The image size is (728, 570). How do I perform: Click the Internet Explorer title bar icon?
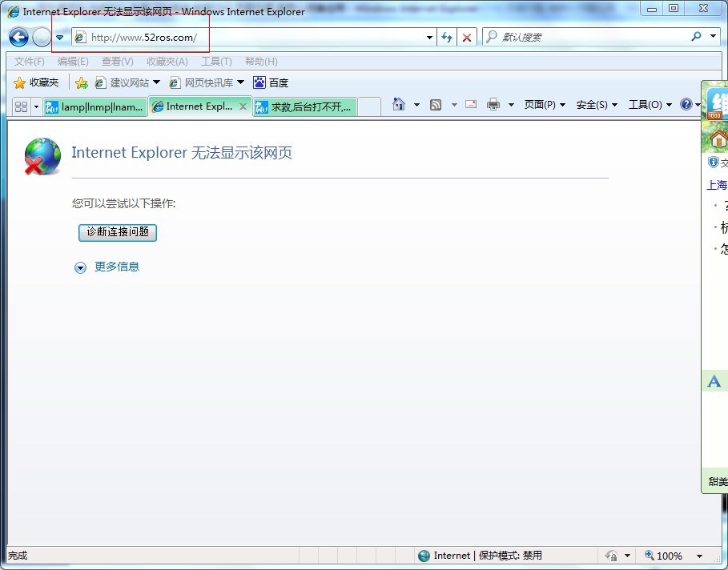tap(14, 11)
